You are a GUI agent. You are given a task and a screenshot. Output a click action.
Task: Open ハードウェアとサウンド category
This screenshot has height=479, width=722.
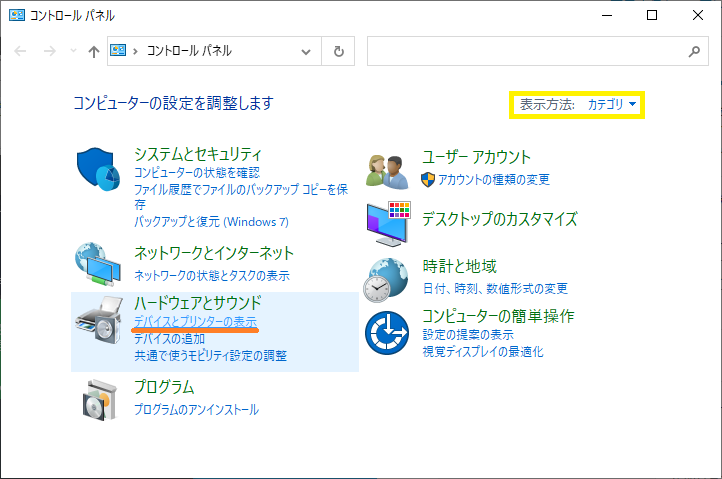pos(198,303)
